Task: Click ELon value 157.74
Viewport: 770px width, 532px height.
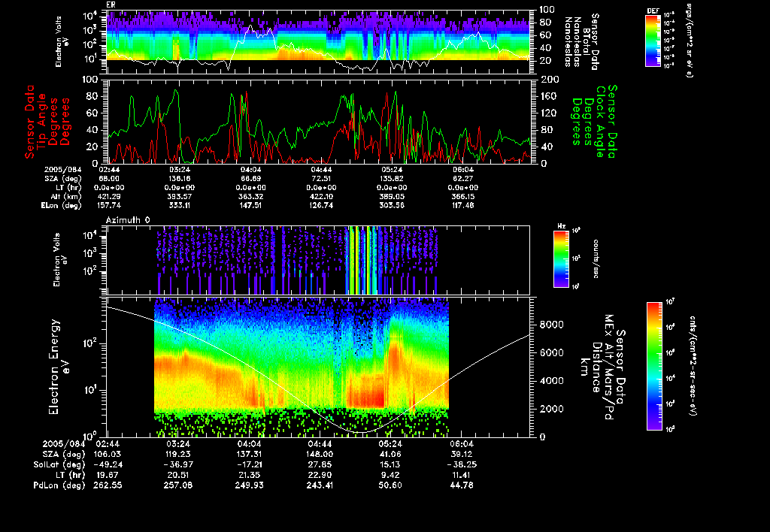Action: [109, 206]
